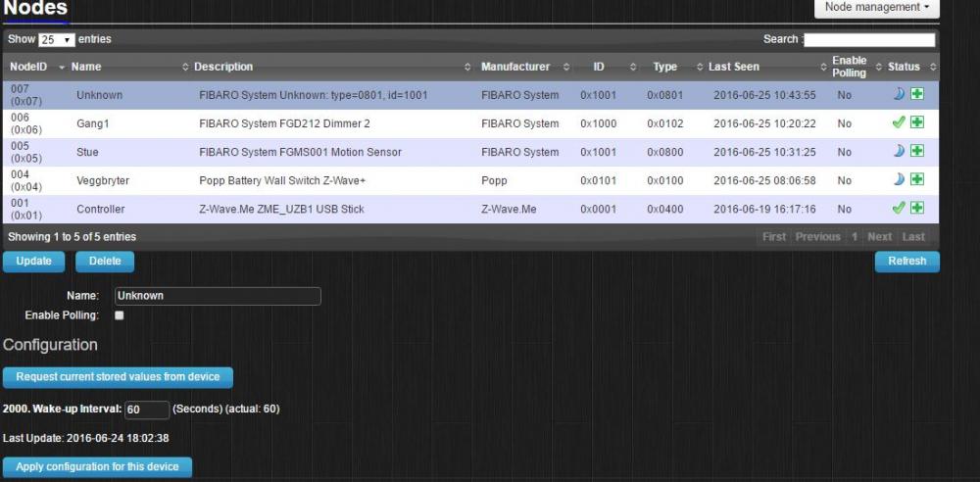
Task: Sort table by NodeID column
Action: [36, 67]
